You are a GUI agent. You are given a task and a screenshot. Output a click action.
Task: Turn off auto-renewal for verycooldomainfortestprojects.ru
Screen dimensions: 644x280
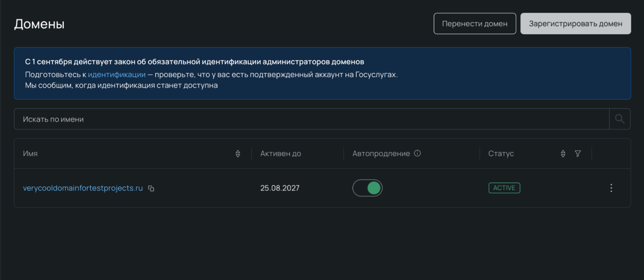367,188
